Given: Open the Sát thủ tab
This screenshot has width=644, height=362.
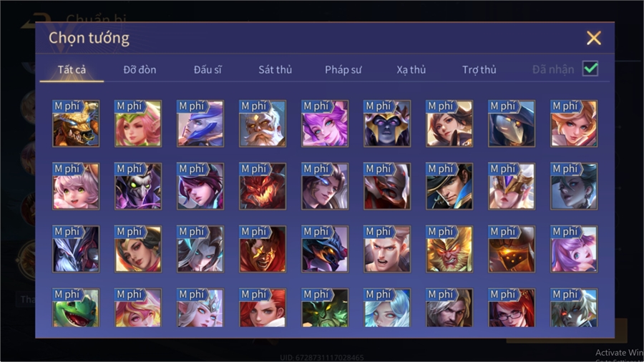Looking at the screenshot, I should pos(275,70).
